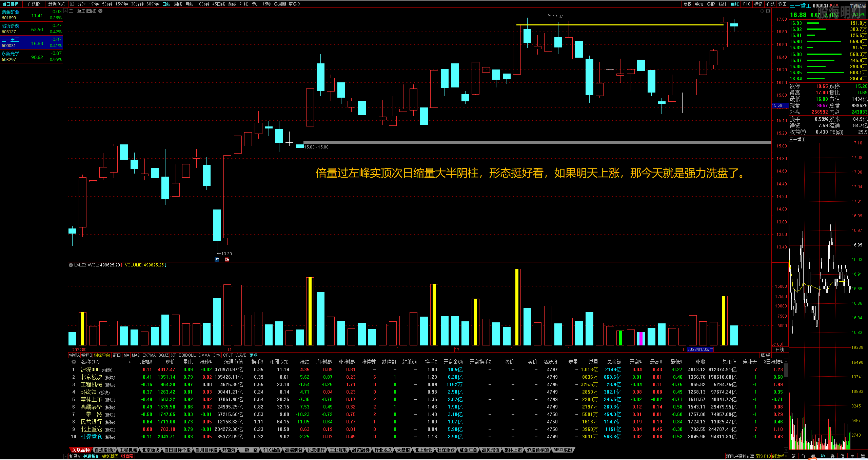Toggle the right info panel icon

click(768, 11)
